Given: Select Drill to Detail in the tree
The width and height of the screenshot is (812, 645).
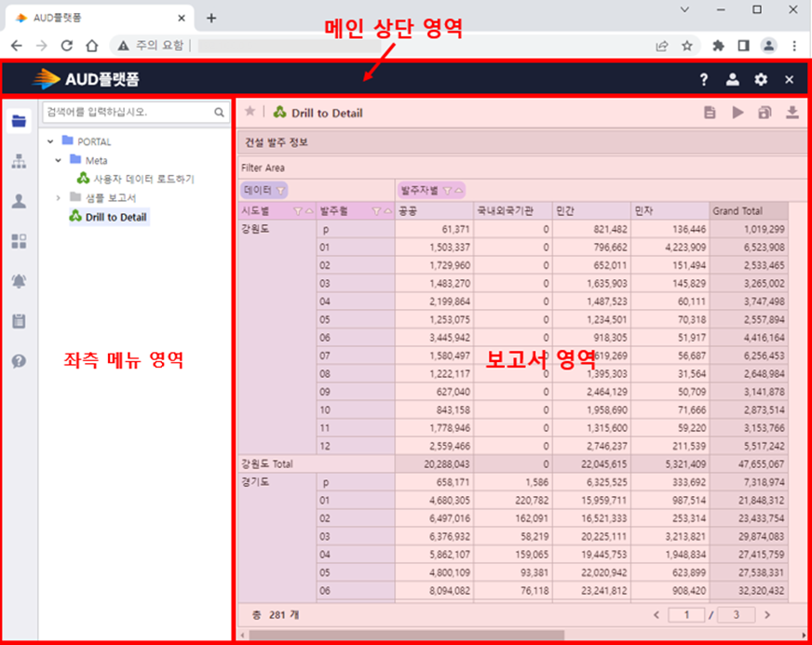Looking at the screenshot, I should [x=115, y=217].
